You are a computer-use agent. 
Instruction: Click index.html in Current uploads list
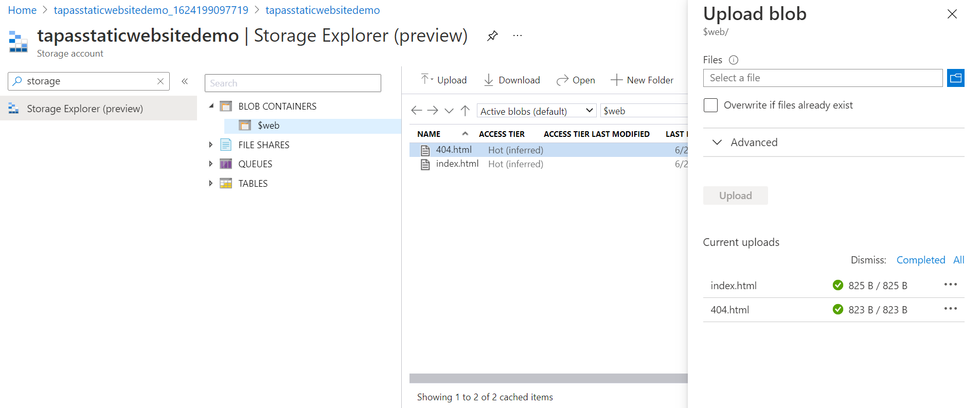click(x=734, y=286)
